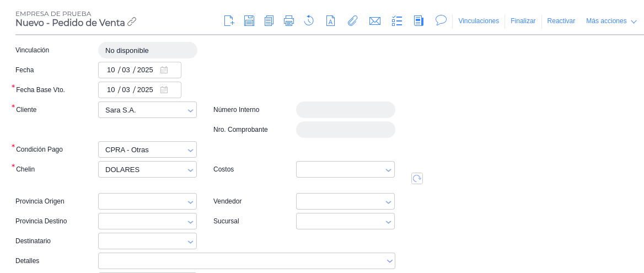The width and height of the screenshot is (644, 273).
Task: Click the new document icon
Action: coord(229,20)
